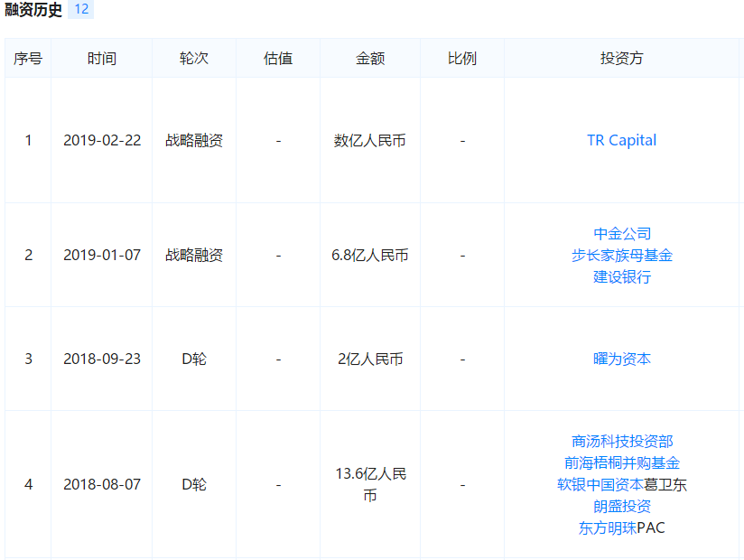Open the 曜为资本 investor link
The image size is (744, 560).
pos(621,359)
